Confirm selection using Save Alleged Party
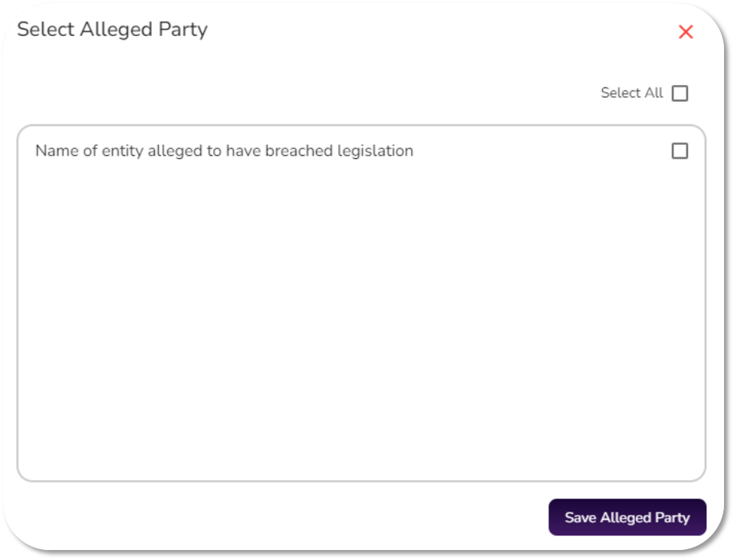This screenshot has width=734, height=560. coord(627,517)
